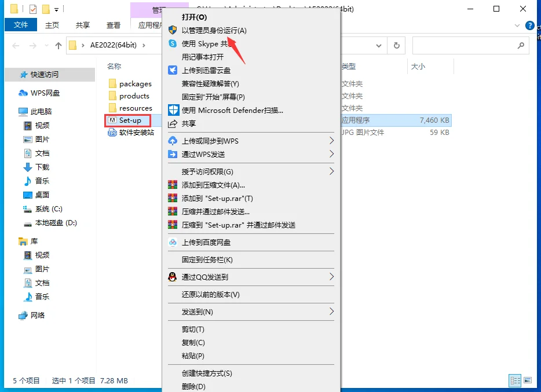This screenshot has height=392, width=541.
Task: Click the Baidu Netdisk icon in context menu
Action: point(173,243)
